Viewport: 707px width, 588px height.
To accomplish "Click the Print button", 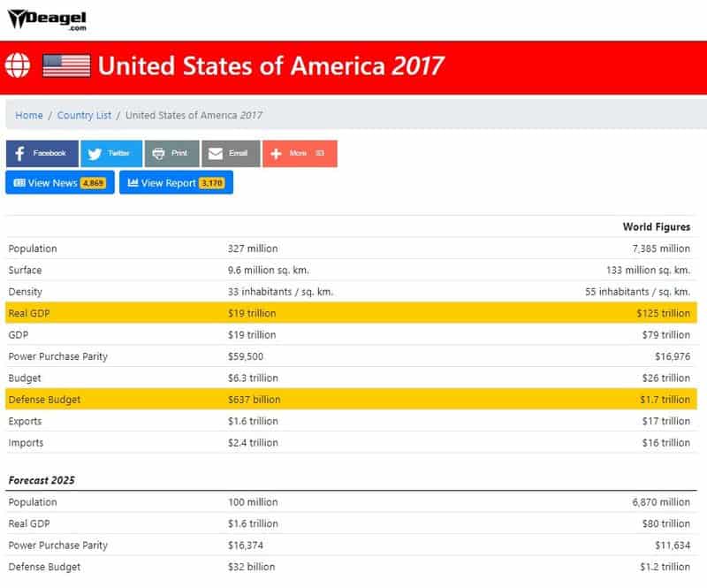I will [171, 153].
